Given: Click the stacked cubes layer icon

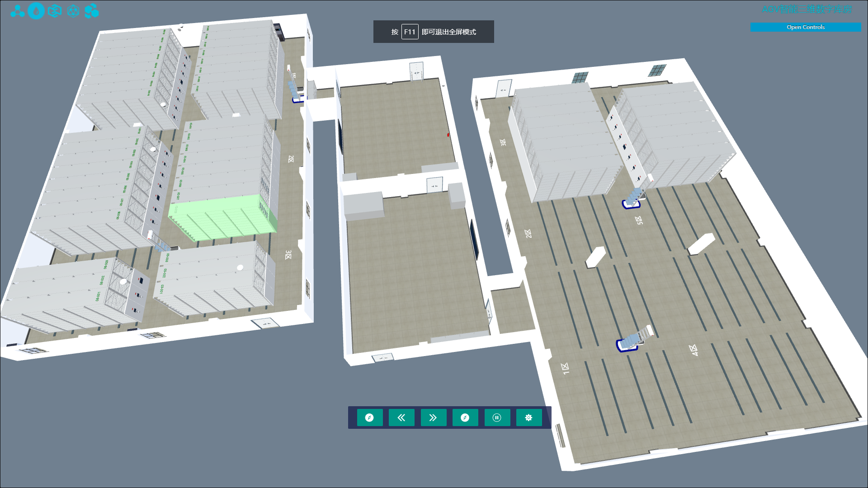Looking at the screenshot, I should point(92,11).
